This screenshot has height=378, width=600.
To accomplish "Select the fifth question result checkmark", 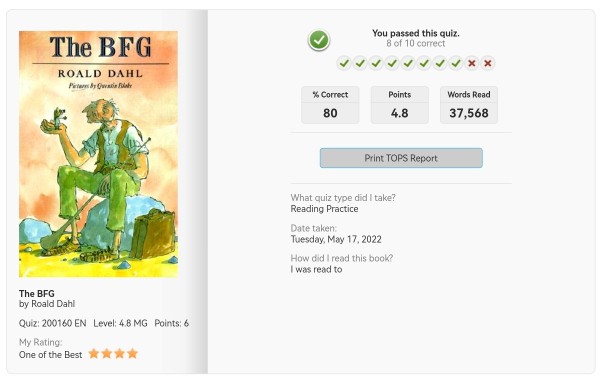I will (408, 63).
